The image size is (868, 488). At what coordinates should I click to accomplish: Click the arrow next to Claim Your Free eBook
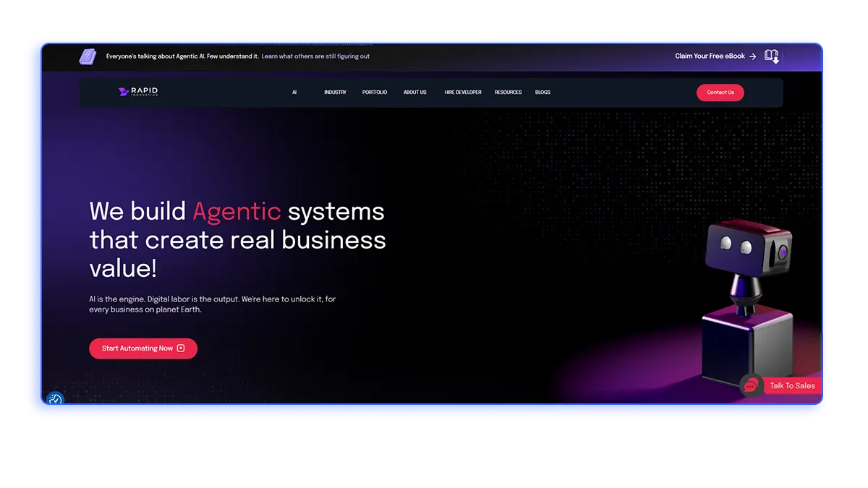[x=753, y=56]
